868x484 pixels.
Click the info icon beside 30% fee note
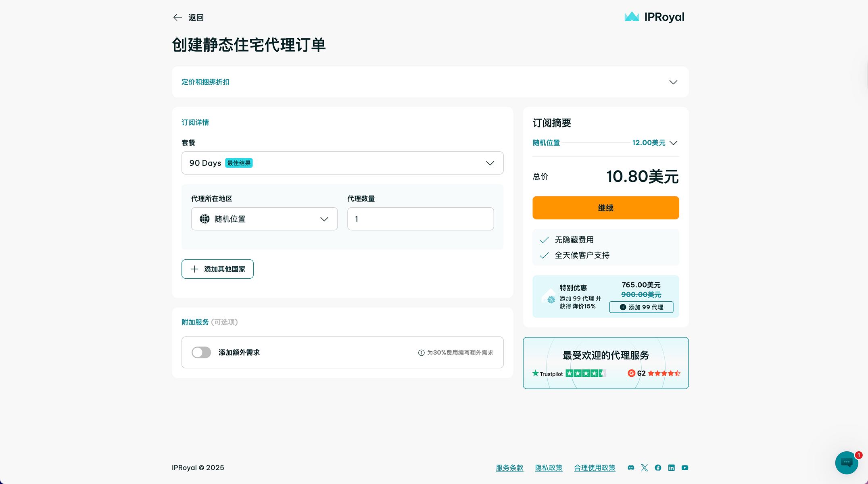[421, 353]
